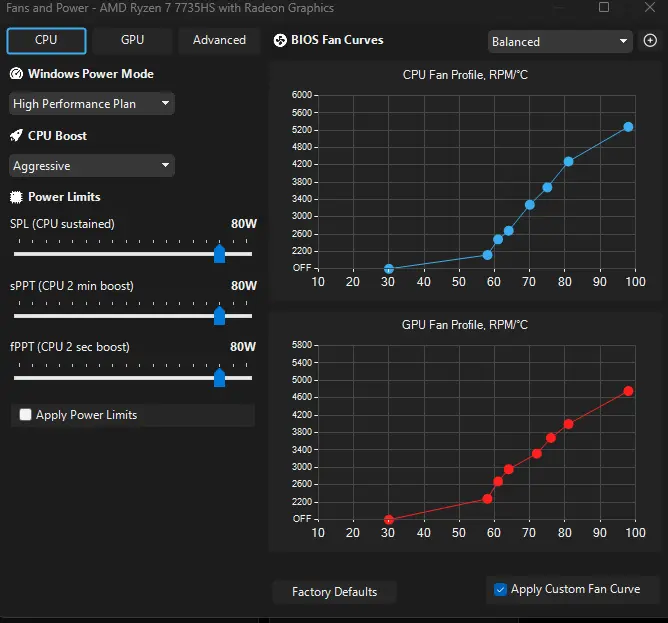
Task: Click the rocket icon beside CPU Boost
Action: 16,136
